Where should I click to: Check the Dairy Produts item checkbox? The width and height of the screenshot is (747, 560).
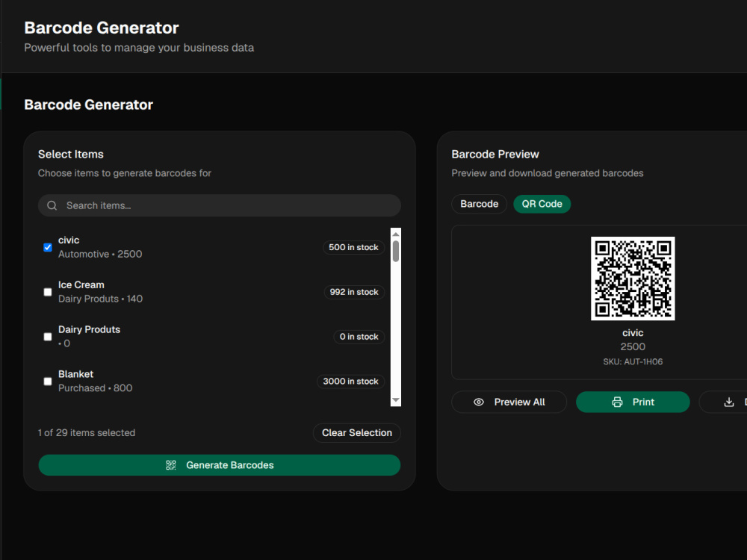(48, 337)
